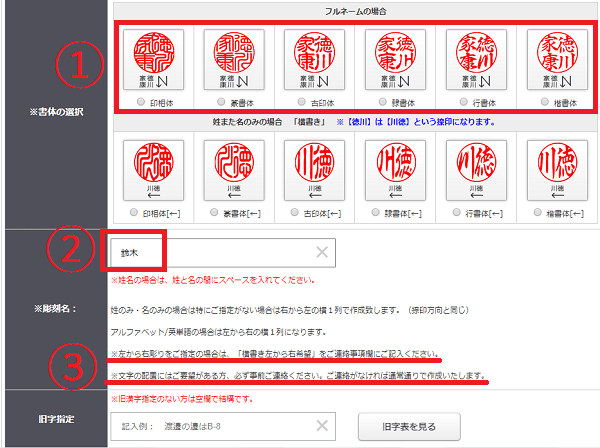Viewport: 600px width, 448px height.
Task: Choose the 隷書体[←] horizontal radio button
Action: (x=375, y=212)
